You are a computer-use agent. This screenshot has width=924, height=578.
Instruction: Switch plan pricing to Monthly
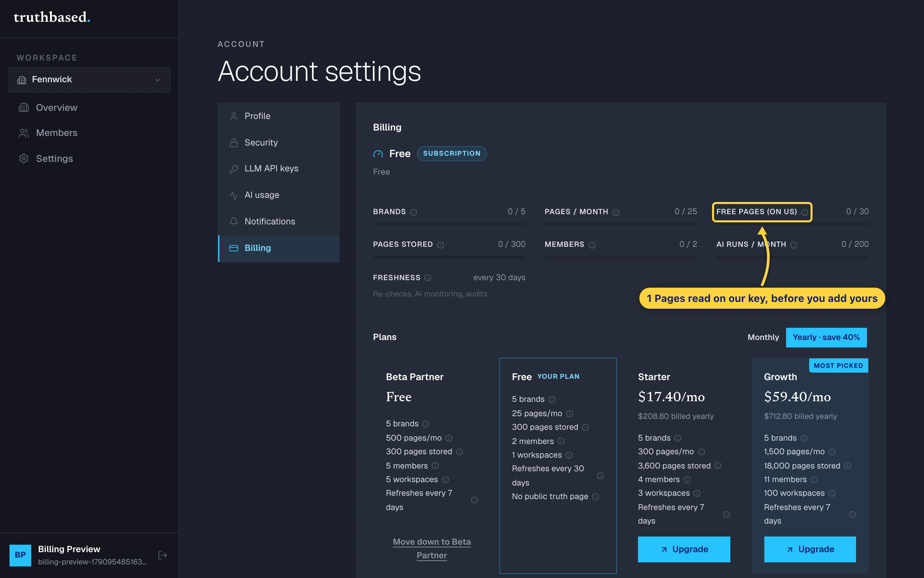point(763,337)
